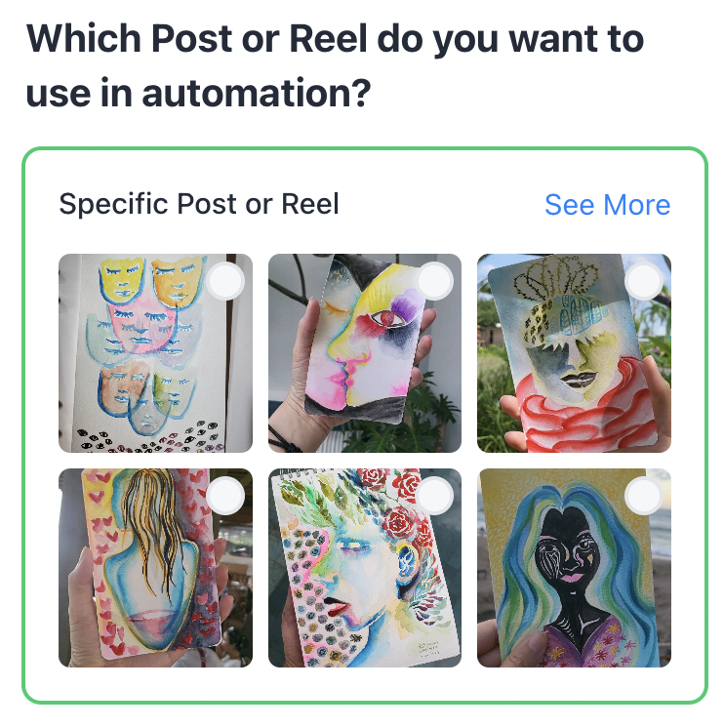Open the cactus crown portrait thumbnail
The image size is (724, 728).
(x=574, y=353)
